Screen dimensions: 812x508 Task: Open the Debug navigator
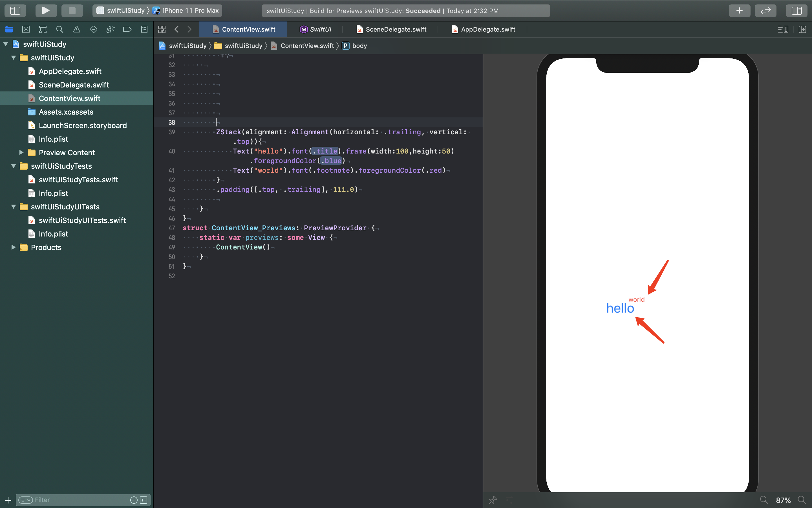[111, 30]
